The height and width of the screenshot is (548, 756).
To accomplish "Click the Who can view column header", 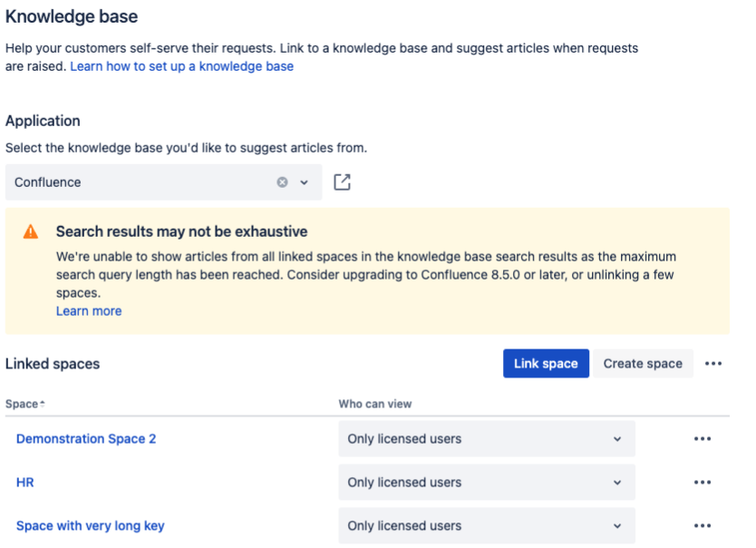I will tap(375, 404).
